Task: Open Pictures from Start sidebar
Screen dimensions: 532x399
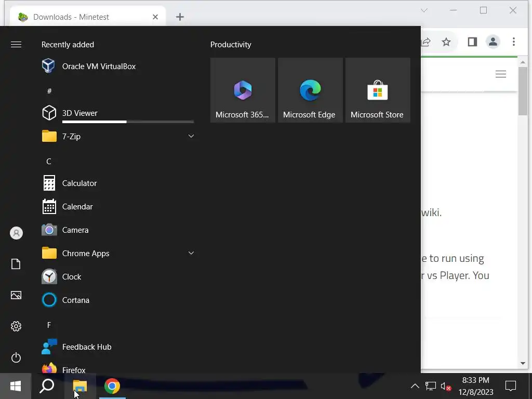Action: point(16,295)
